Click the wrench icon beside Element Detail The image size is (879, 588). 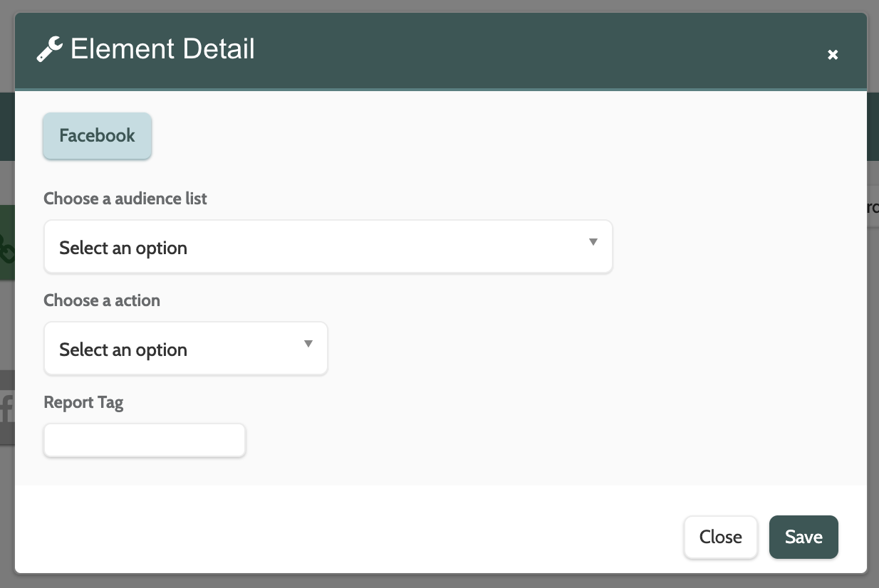pos(49,50)
